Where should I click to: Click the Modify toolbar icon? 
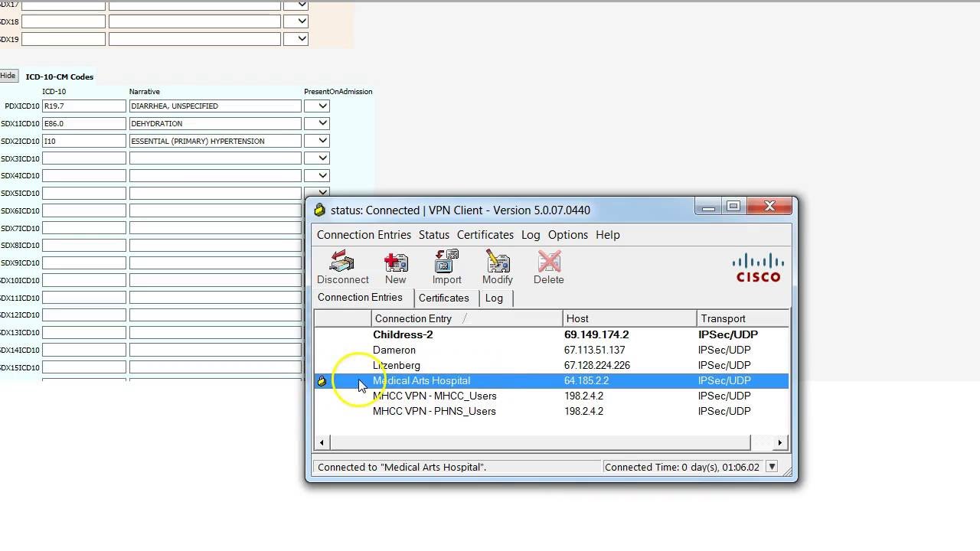(x=498, y=262)
